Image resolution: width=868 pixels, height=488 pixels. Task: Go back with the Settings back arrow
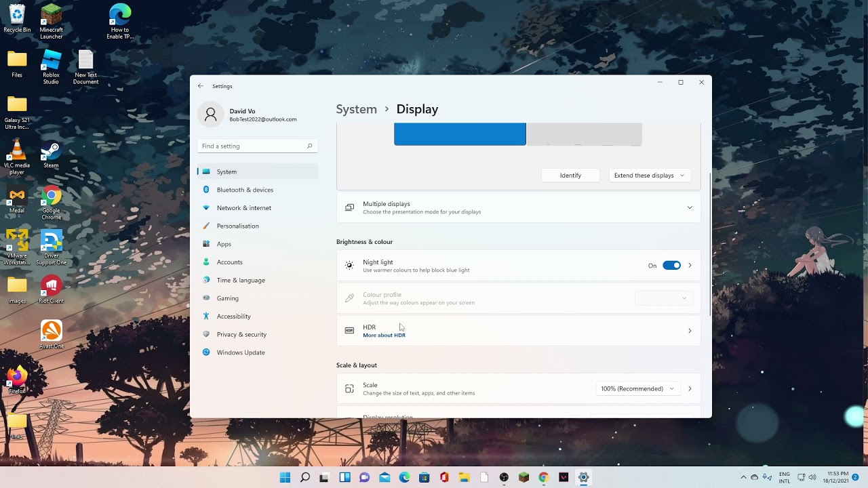tap(201, 86)
